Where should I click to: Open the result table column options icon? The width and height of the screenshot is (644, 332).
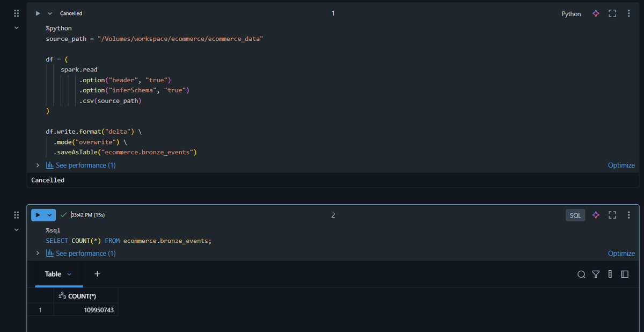tap(610, 275)
